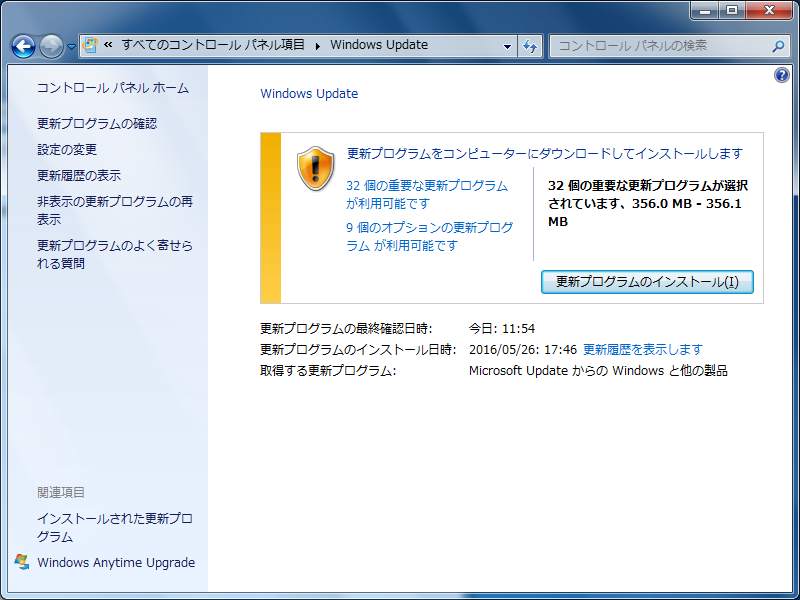Viewport: 800px width, 600px height.
Task: Click the Windows Update page heading
Action: click(309, 93)
